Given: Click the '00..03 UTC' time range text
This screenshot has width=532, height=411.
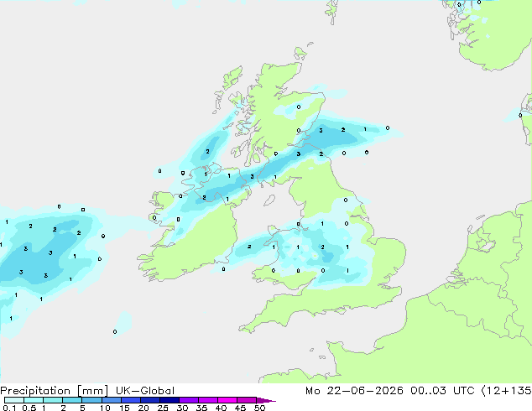Looking at the screenshot, I should [x=444, y=391].
